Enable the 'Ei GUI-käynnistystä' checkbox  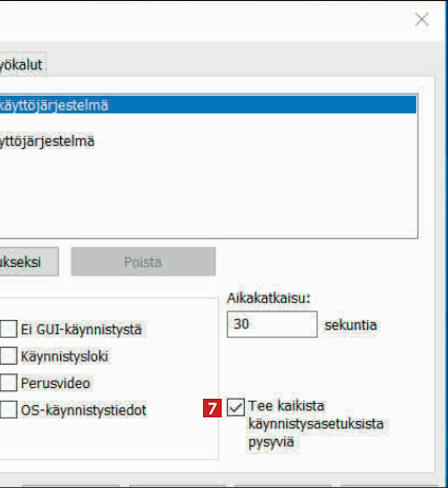tap(8, 329)
